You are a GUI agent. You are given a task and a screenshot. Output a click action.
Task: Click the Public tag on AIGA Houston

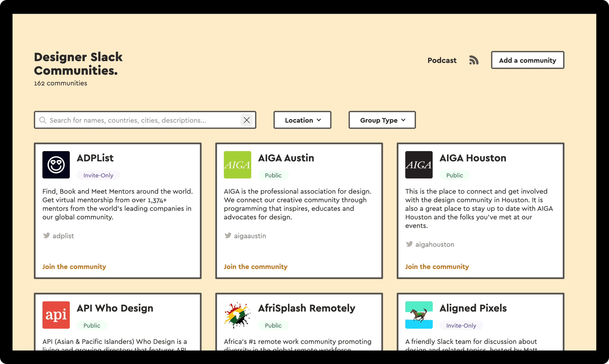pos(455,175)
